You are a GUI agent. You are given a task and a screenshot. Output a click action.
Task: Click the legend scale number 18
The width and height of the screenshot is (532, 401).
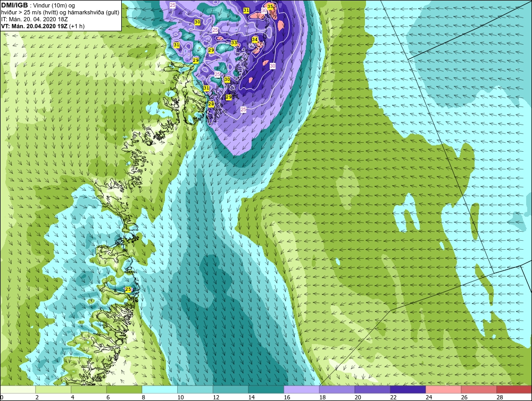click(322, 397)
